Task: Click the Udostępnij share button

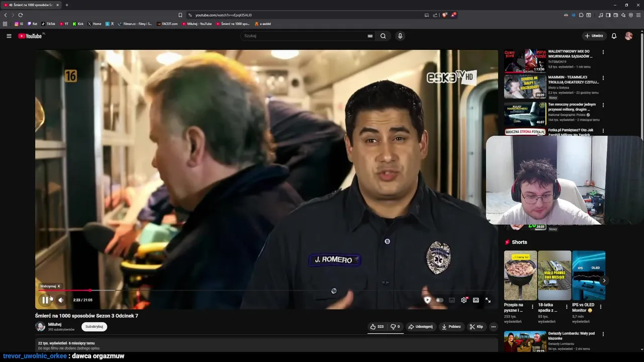Action: [x=421, y=327]
